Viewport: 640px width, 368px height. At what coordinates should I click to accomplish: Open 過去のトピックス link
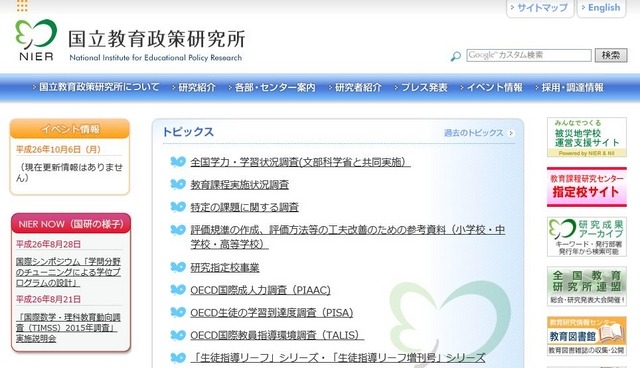pos(473,133)
